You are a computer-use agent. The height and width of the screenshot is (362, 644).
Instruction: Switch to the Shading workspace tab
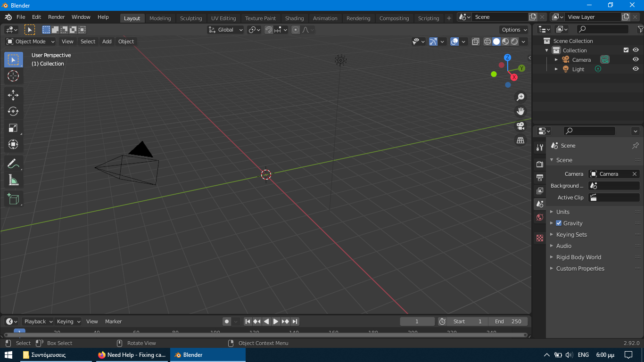click(x=294, y=18)
